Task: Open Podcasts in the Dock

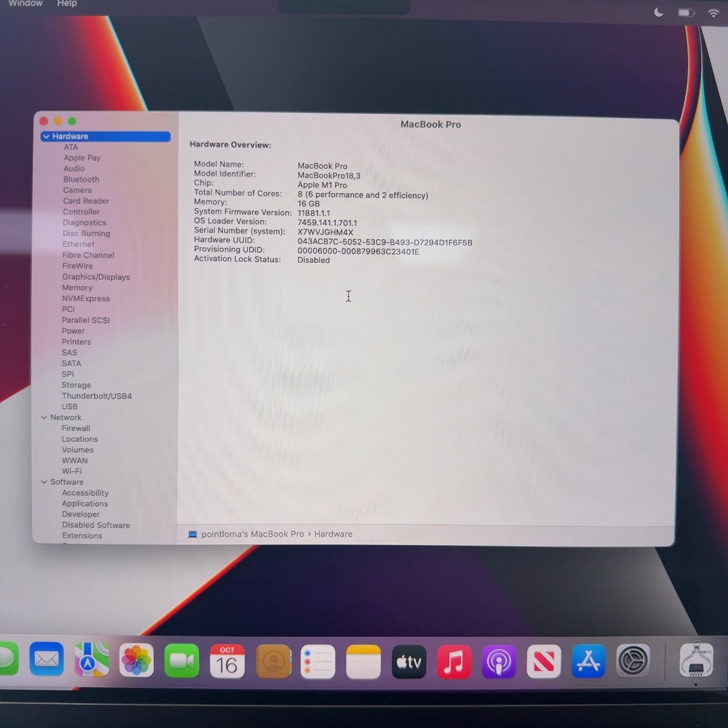Action: pos(498,661)
